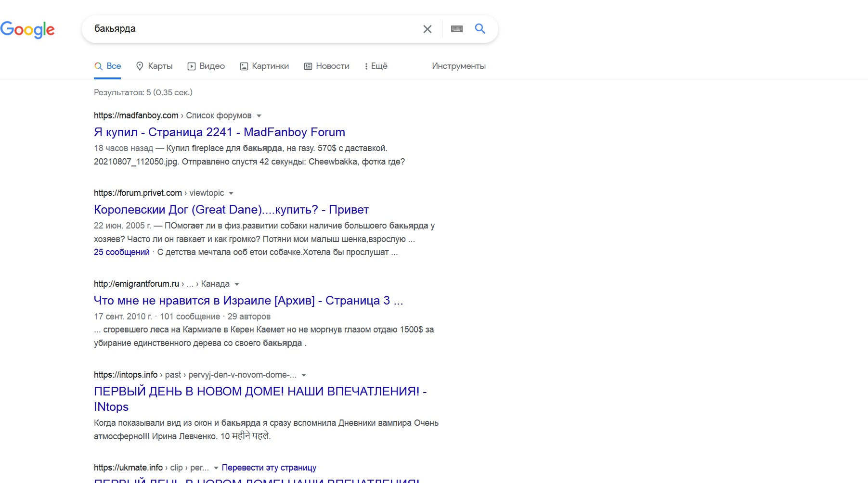Select the Карты tab pin icon

click(x=140, y=66)
